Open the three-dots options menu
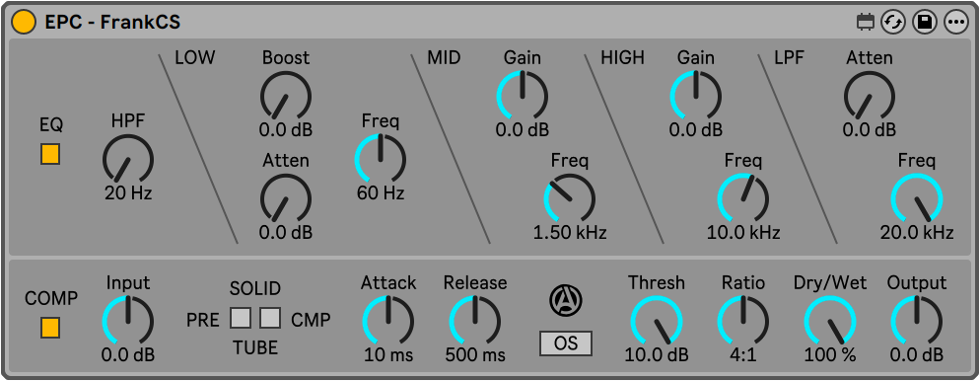 pyautogui.click(x=955, y=23)
